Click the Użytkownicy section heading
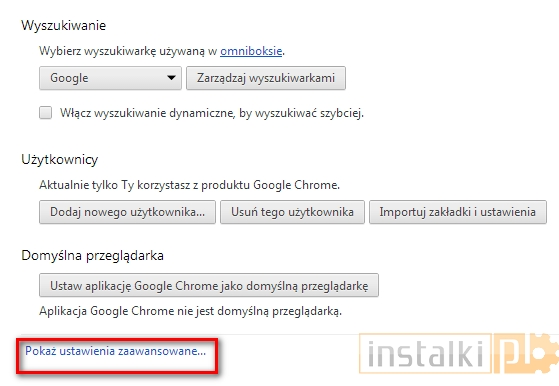The width and height of the screenshot is (559, 386). click(60, 159)
